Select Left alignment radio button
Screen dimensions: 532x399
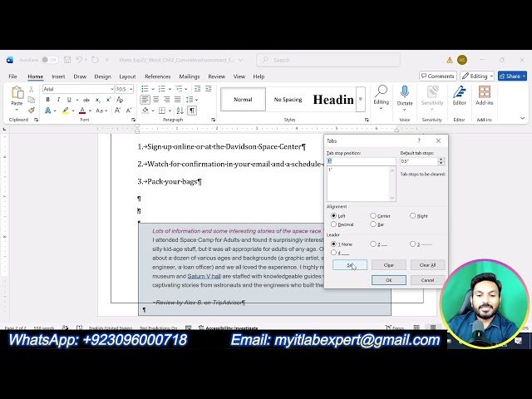click(333, 216)
